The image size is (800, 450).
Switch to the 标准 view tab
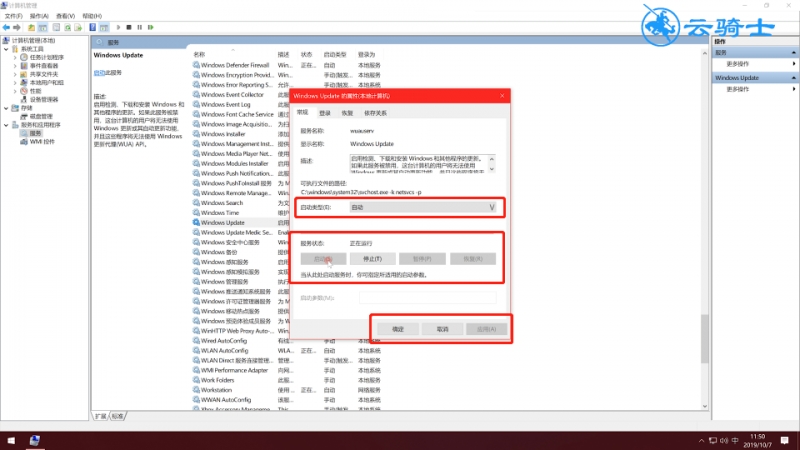[x=118, y=416]
